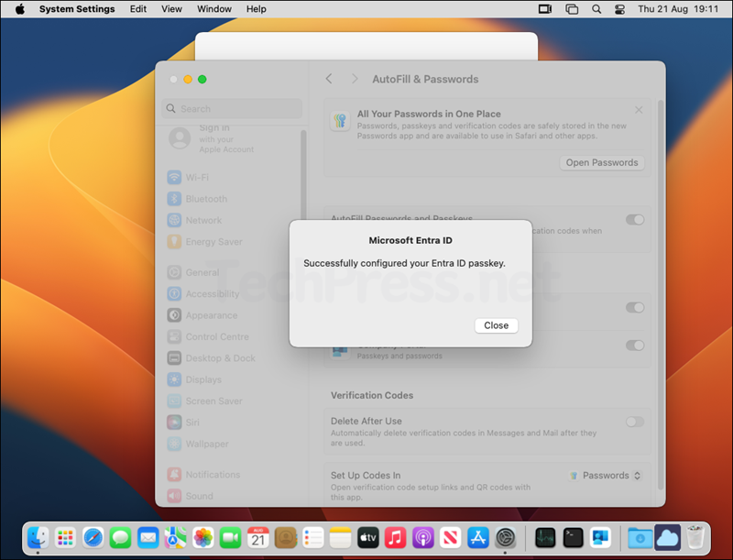Open Screen Saver settings
The height and width of the screenshot is (560, 733).
(x=204, y=401)
